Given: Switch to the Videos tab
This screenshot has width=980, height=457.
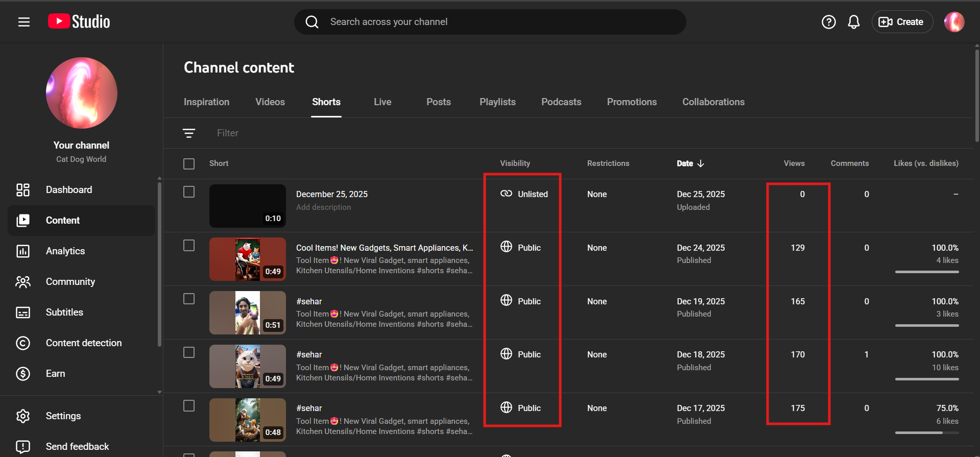Looking at the screenshot, I should 270,102.
